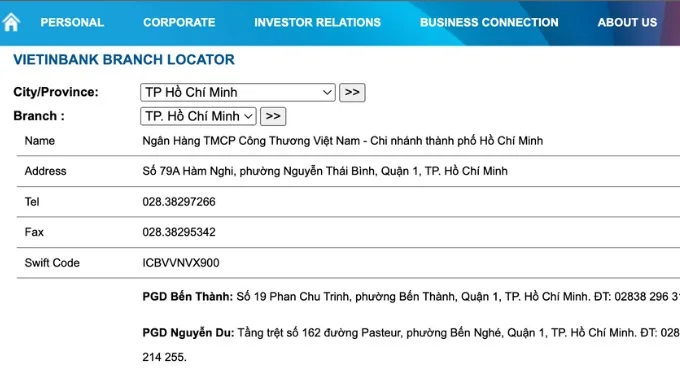Click the branch name Ngân Hàng TMCP Công Thương text
This screenshot has width=680, height=382.
[x=343, y=141]
